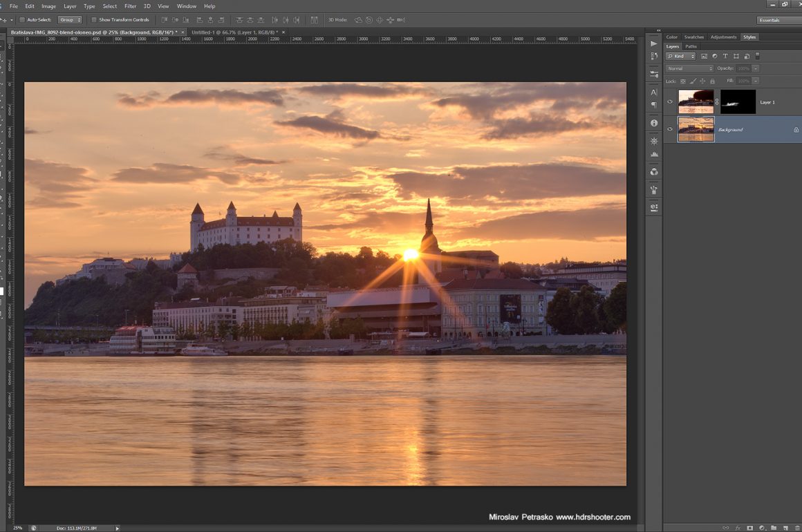
Task: Click the layer mask thumbnail of Layer 1
Action: (x=738, y=102)
